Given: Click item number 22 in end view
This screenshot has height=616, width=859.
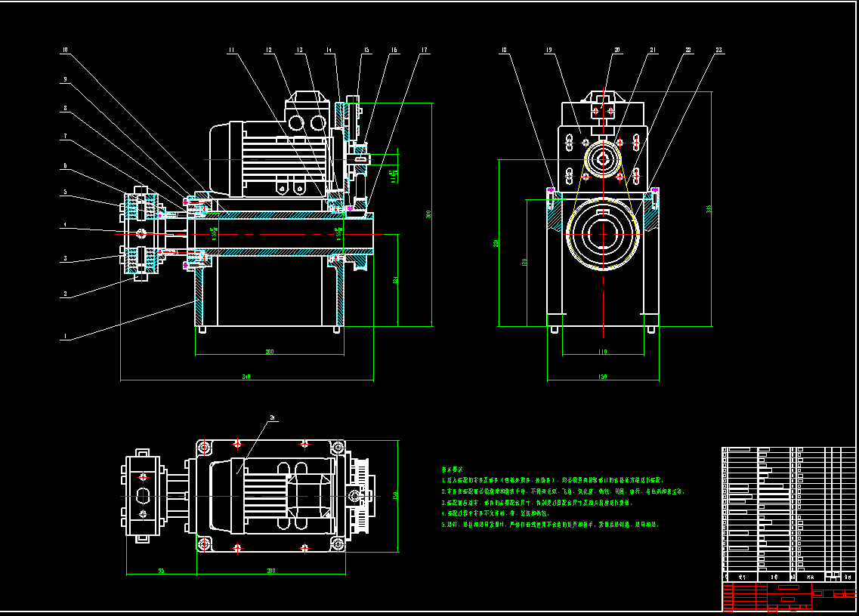Looking at the screenshot, I should tap(688, 50).
